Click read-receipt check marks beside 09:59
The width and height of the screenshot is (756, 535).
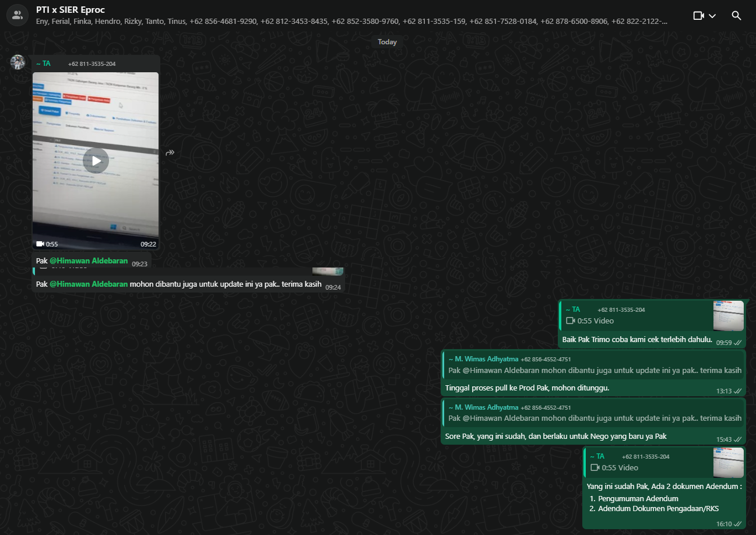pyautogui.click(x=738, y=343)
